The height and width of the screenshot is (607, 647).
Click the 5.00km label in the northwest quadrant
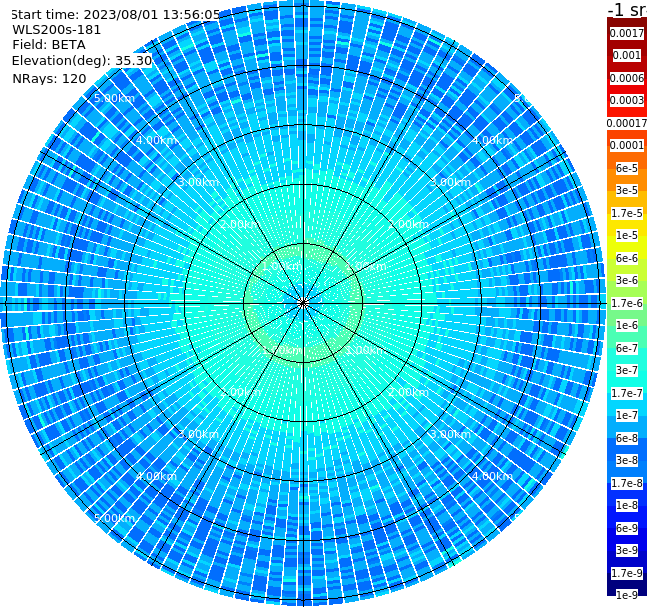coord(114,98)
